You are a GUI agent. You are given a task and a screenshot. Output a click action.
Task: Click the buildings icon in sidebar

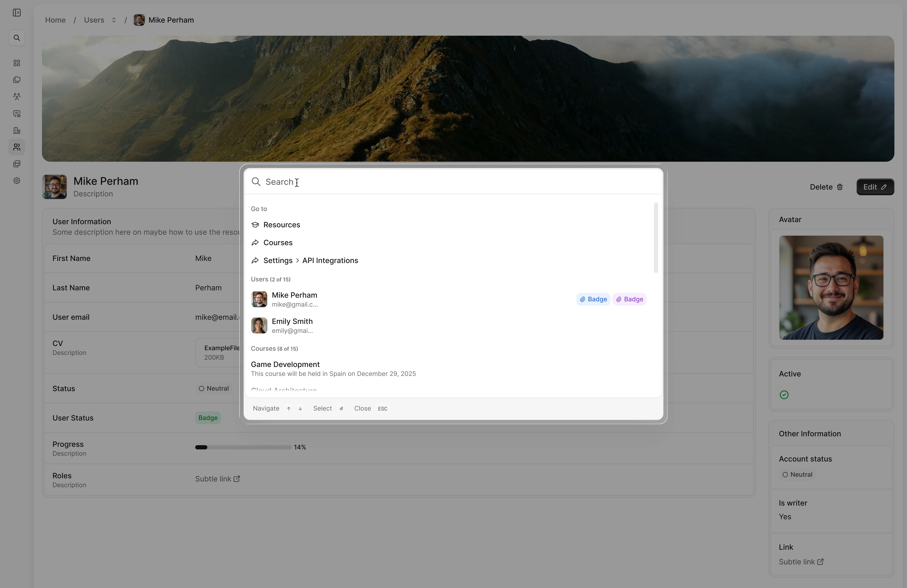click(17, 130)
